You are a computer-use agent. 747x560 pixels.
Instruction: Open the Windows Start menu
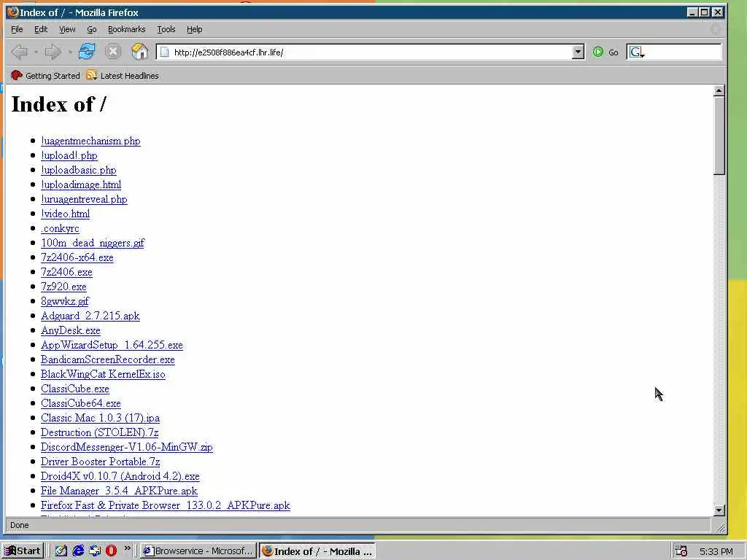coord(23,551)
